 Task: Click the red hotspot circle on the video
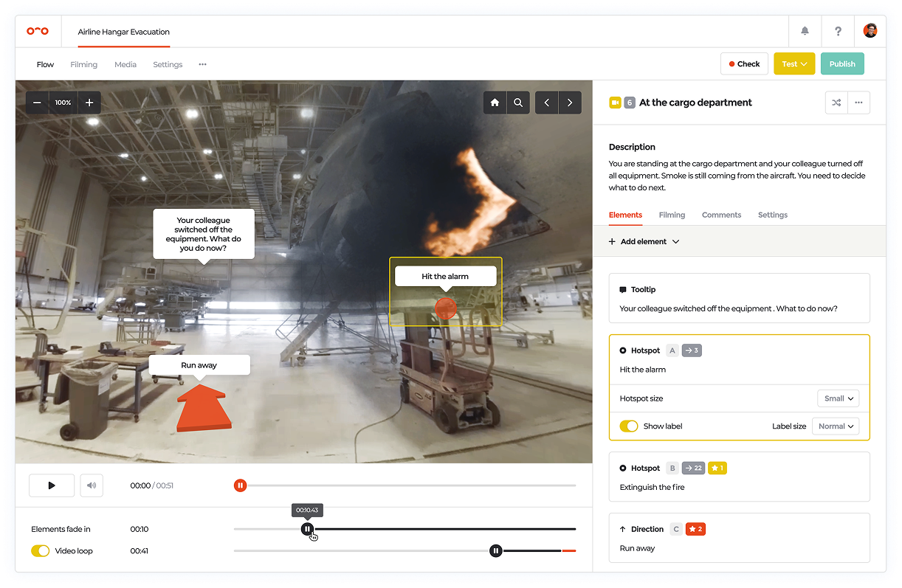[x=445, y=308]
